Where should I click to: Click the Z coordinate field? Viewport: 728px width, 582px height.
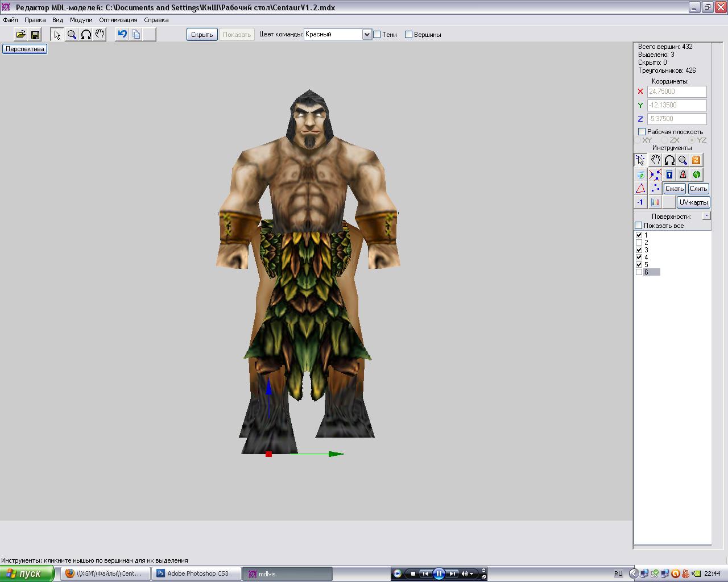[677, 119]
